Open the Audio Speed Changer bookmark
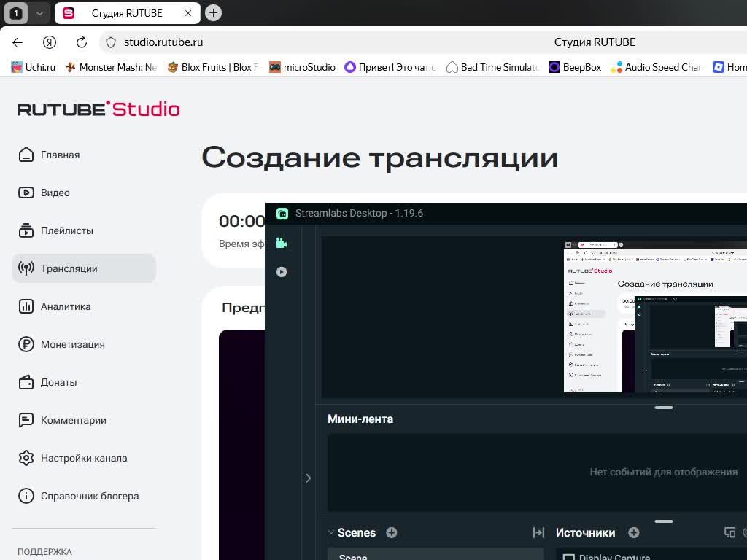The width and height of the screenshot is (747, 560). click(x=657, y=67)
